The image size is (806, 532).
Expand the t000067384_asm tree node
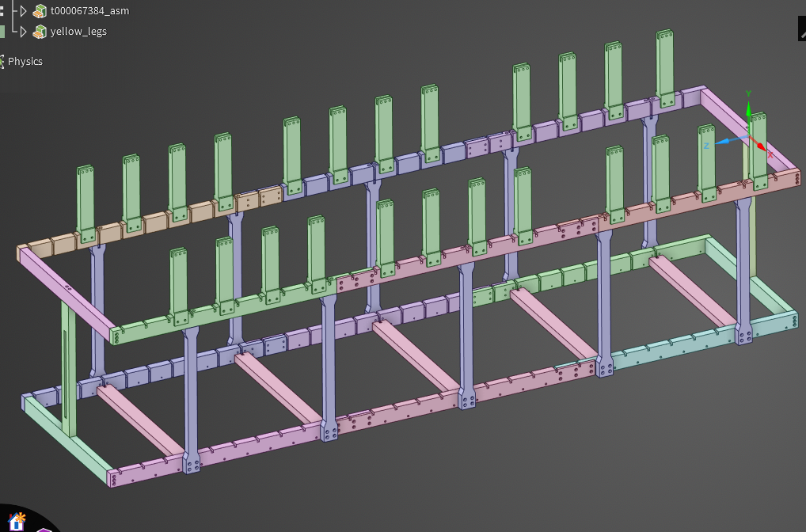click(x=23, y=11)
